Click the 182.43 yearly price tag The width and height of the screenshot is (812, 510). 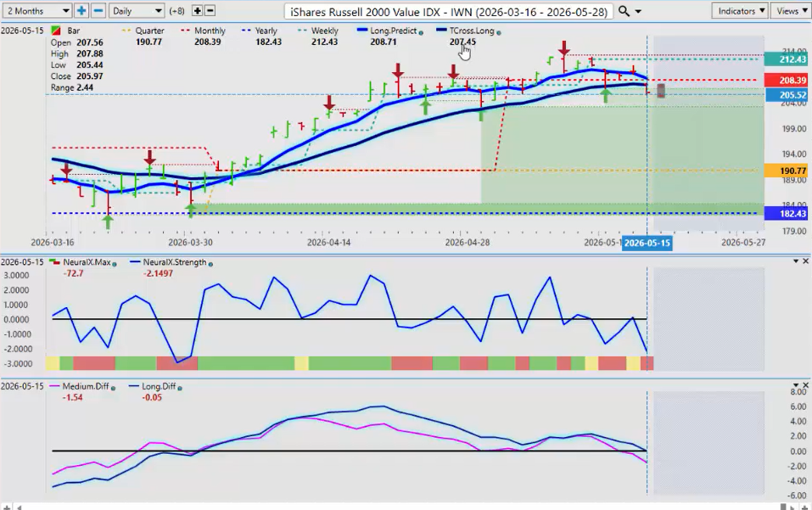coord(786,213)
